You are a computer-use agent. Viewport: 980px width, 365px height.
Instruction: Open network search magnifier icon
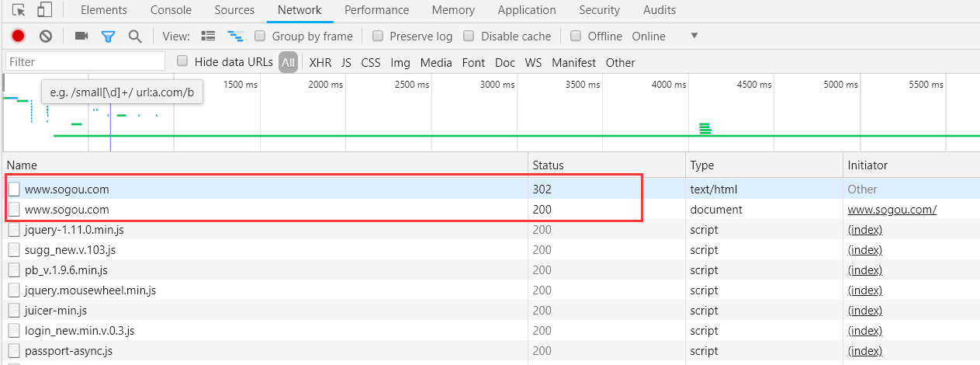[135, 36]
